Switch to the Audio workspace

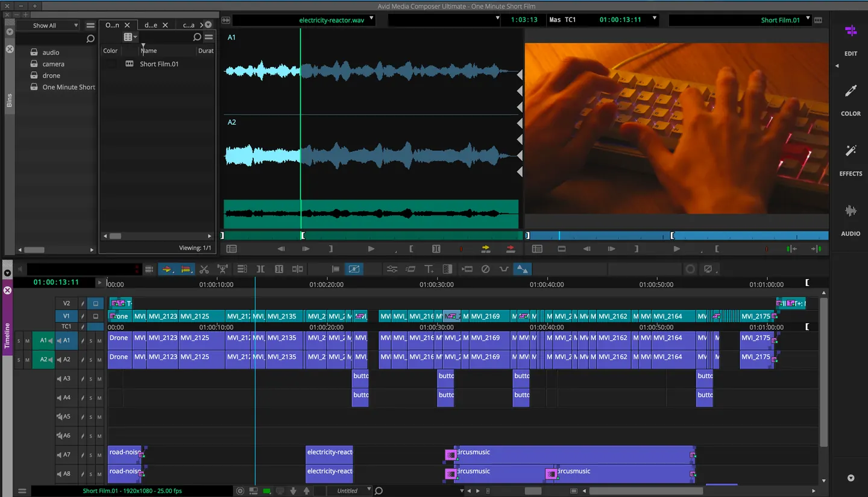tap(851, 220)
